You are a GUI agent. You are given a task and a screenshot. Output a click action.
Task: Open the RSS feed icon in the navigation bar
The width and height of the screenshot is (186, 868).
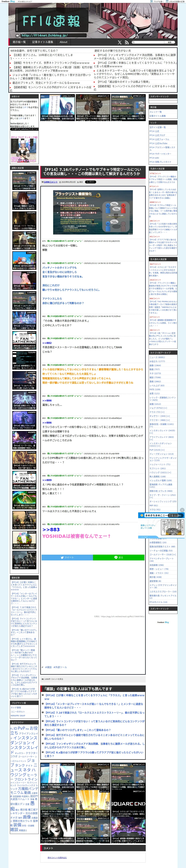click(x=127, y=42)
